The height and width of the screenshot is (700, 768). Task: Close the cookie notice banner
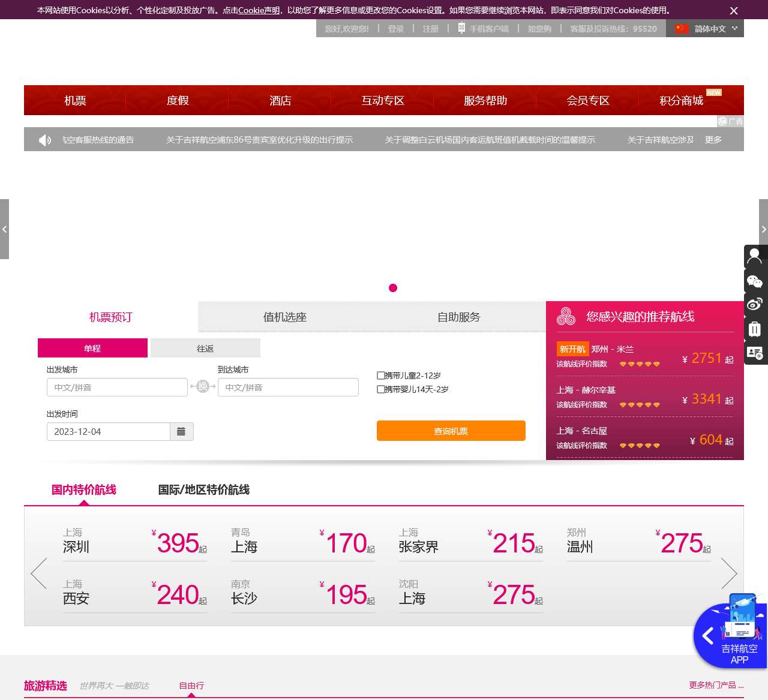pos(734,11)
